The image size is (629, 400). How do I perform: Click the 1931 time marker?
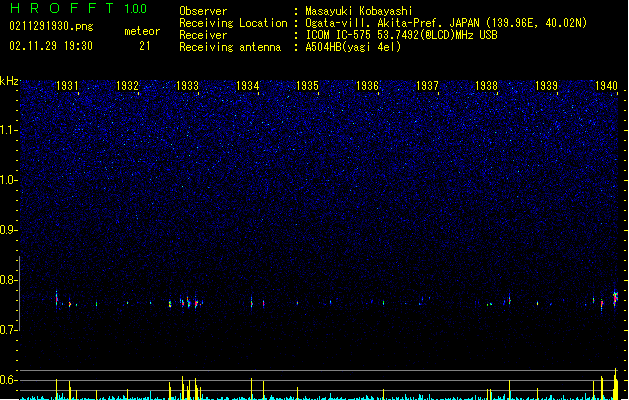pos(67,86)
